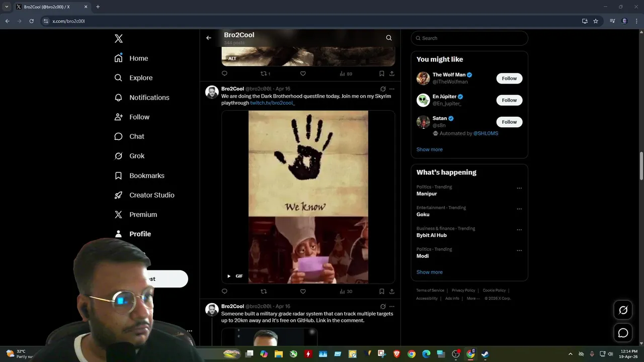Play the We know GIF
Screen dimensions: 644x362
pos(229,276)
